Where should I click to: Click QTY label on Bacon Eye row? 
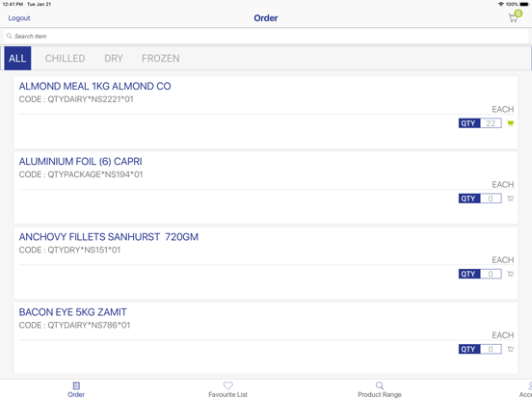click(x=469, y=349)
